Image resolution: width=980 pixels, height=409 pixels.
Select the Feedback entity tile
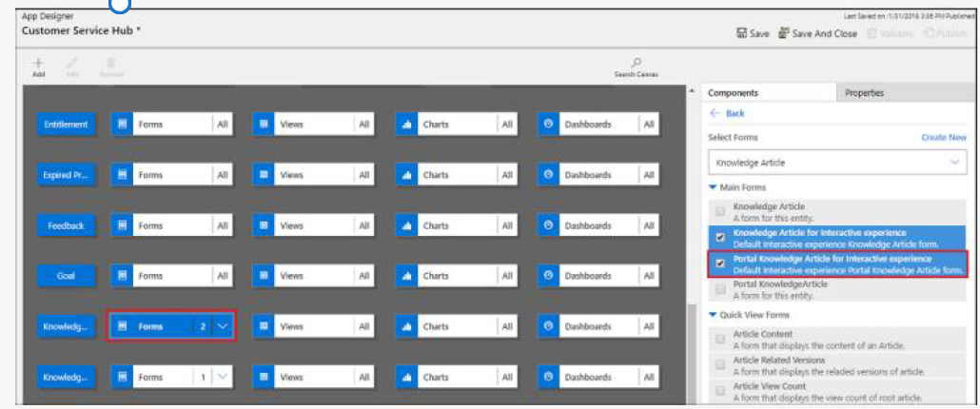(67, 225)
